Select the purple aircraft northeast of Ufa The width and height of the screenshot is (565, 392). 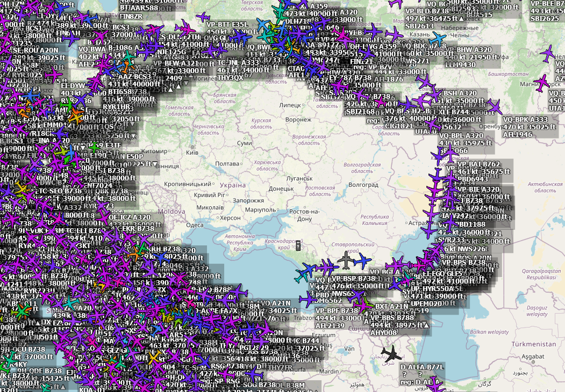pyautogui.click(x=548, y=54)
